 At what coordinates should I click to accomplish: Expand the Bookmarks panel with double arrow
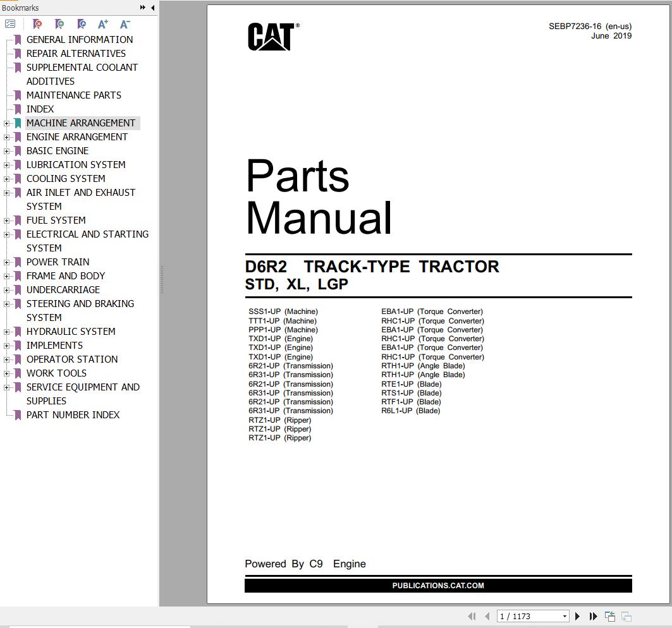click(143, 8)
